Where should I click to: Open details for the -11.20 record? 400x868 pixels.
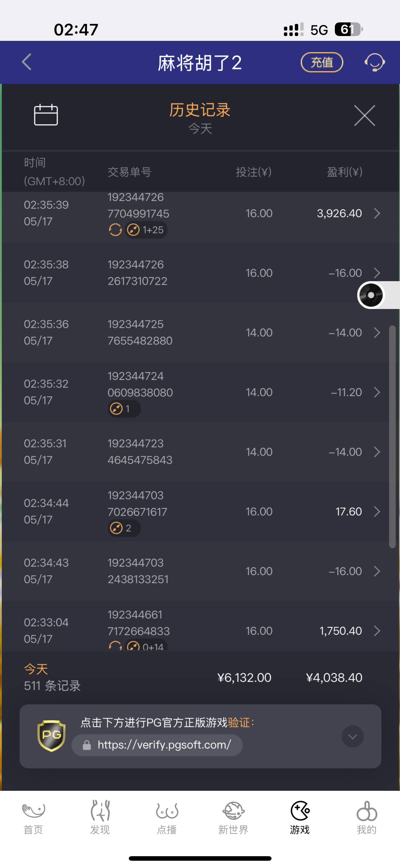click(377, 392)
